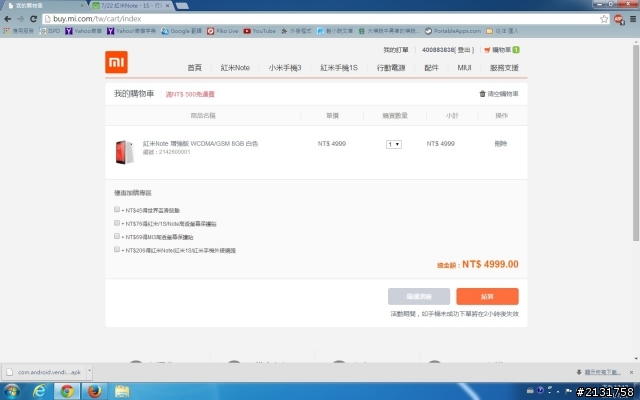Reload the page with refresh icon
Screen dimensions: 640x400
[x=33, y=19]
